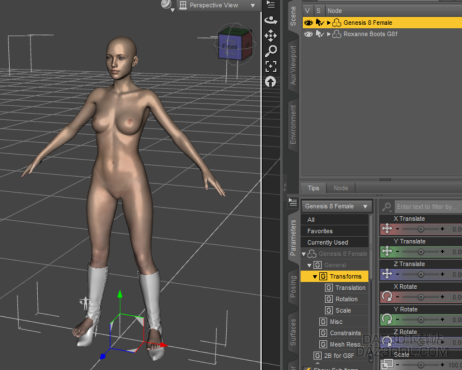Toggle visibility eye for Roxanne Boots G8f
The image size is (462, 370).
(308, 34)
